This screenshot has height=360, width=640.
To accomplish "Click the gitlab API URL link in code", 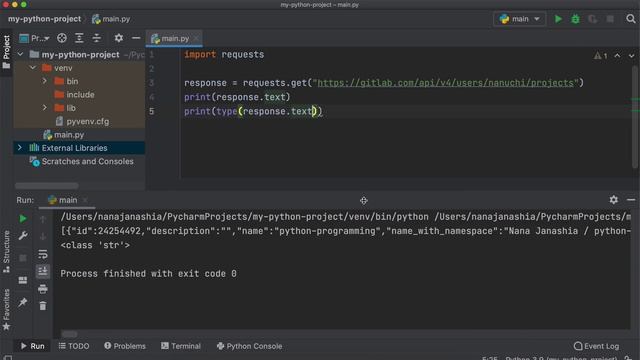I will click(445, 83).
